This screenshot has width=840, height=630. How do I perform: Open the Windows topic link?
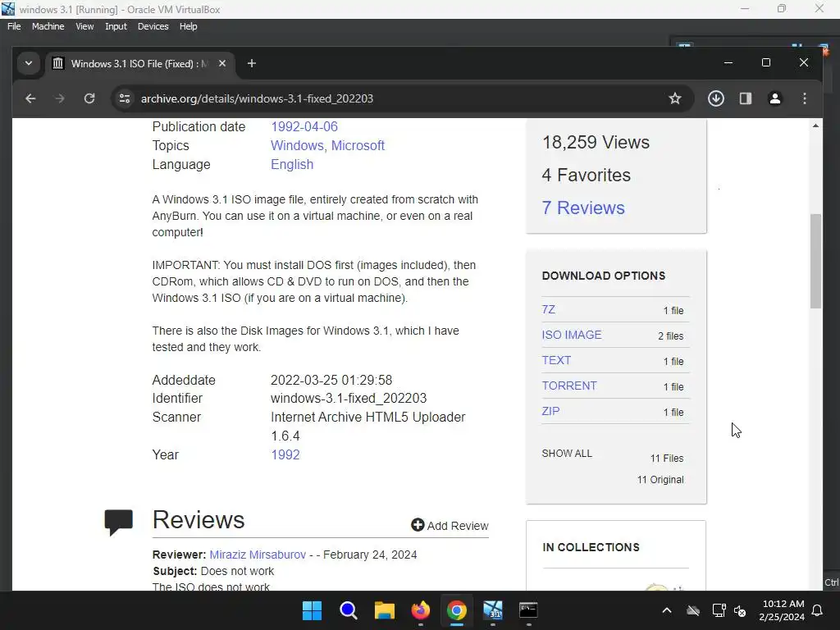(297, 146)
